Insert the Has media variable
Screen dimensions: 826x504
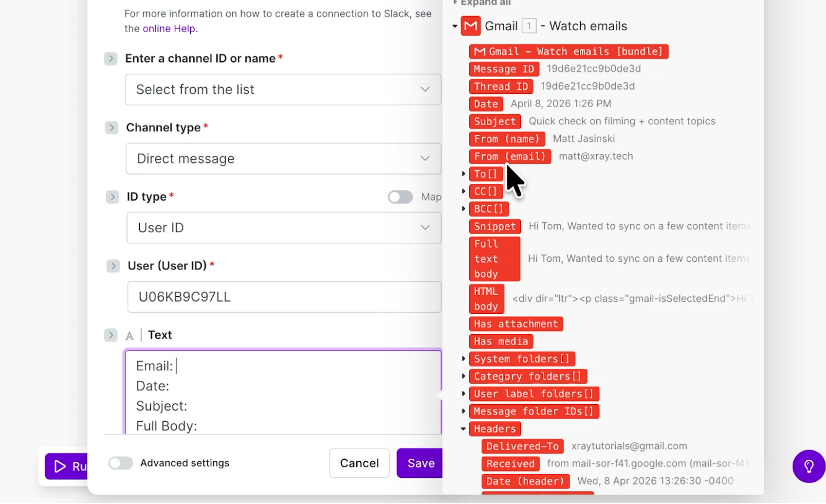tap(501, 342)
